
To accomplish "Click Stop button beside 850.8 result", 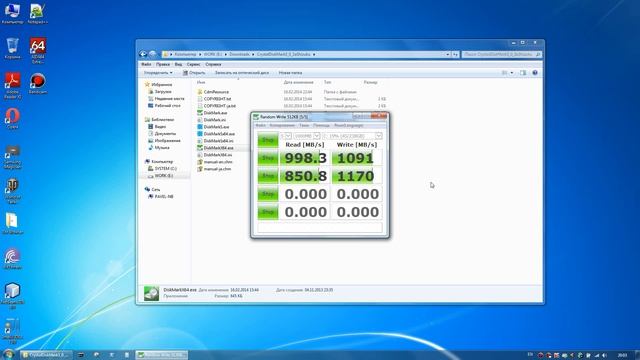I will 268,176.
